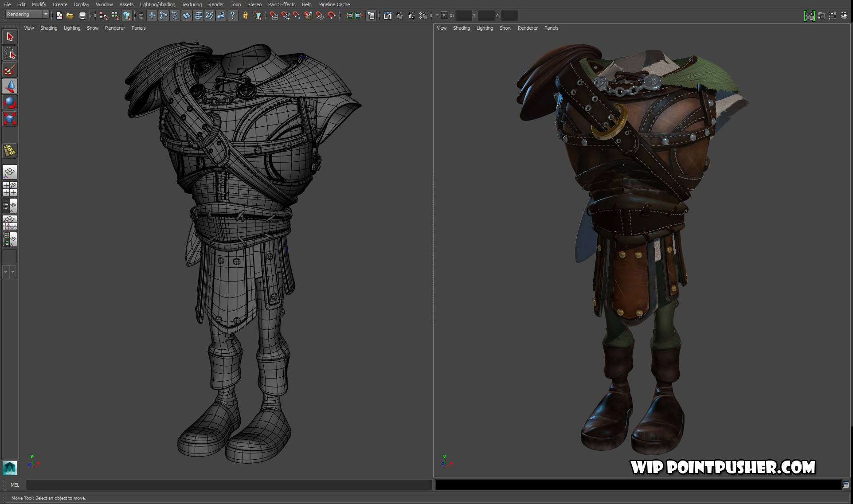Toggle the curves selection mask
Screen dimensions: 853x504
175,16
